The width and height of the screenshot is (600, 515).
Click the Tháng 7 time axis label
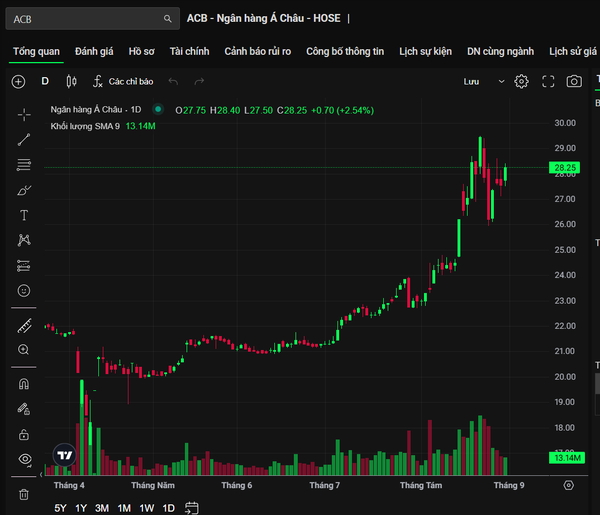[x=324, y=485]
